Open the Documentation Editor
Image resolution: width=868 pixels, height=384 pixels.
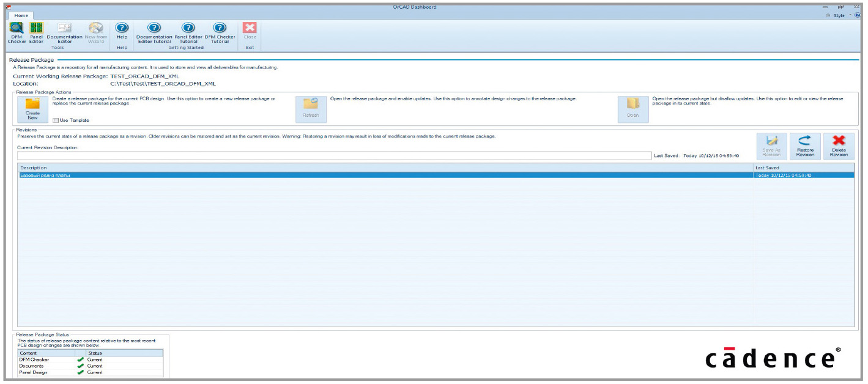point(64,32)
